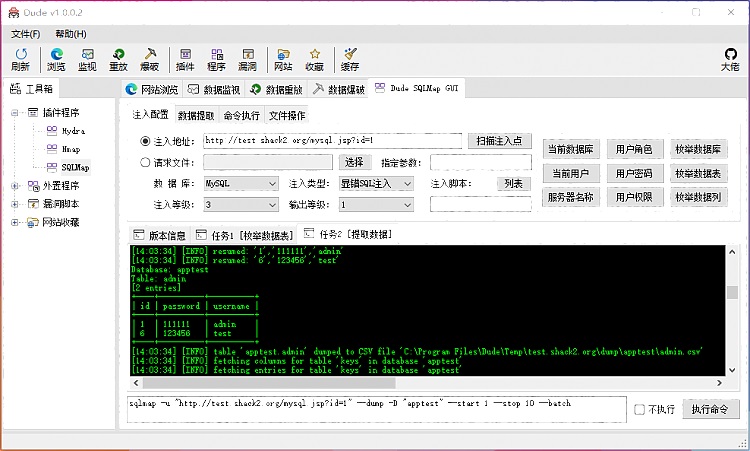Open the 数据库 MySQL dropdown

pyautogui.click(x=241, y=184)
